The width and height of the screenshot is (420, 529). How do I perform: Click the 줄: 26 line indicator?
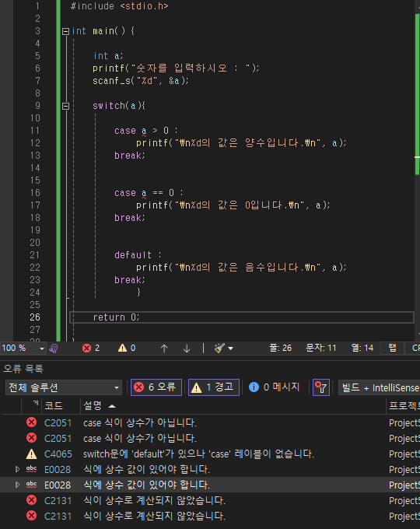click(280, 348)
